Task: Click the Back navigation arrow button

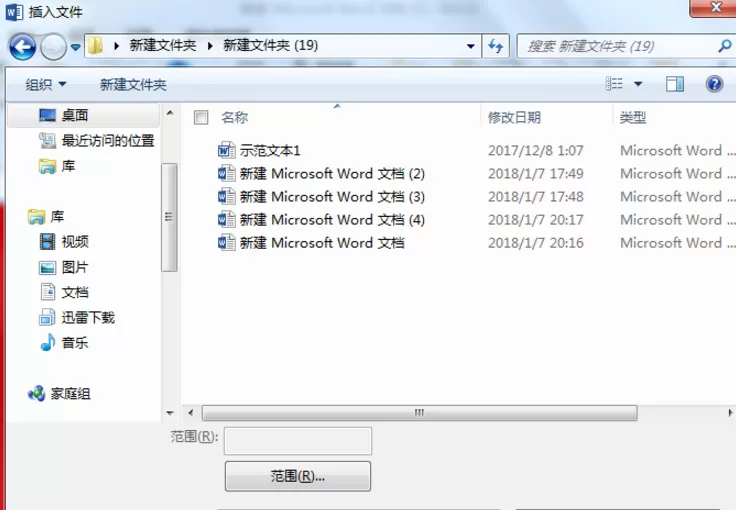Action: pos(22,46)
